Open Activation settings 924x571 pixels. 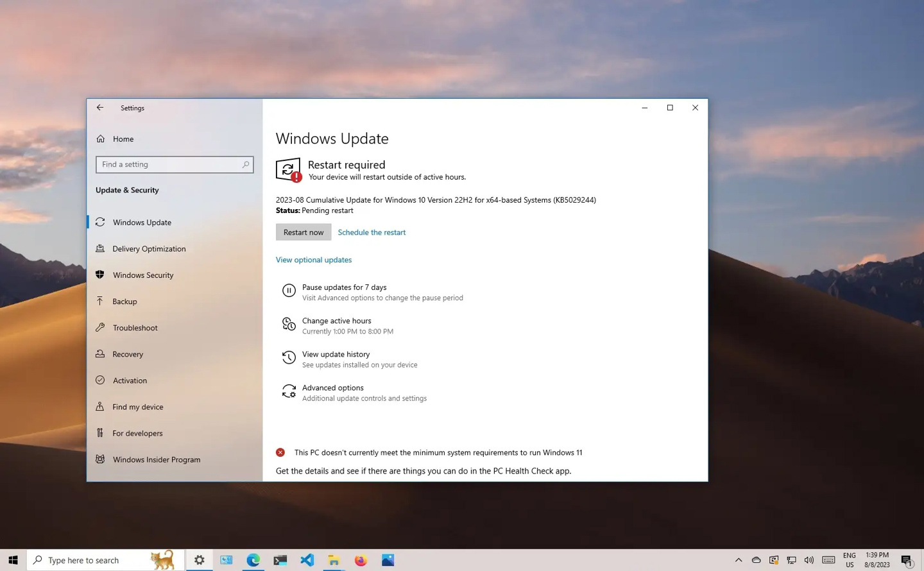[130, 380]
